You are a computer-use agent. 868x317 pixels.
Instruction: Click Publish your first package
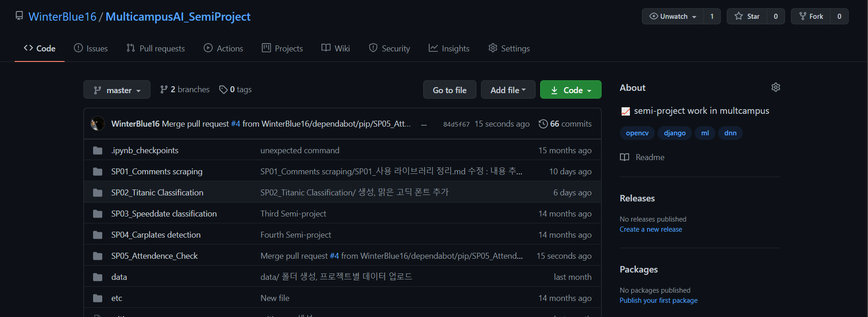(658, 300)
